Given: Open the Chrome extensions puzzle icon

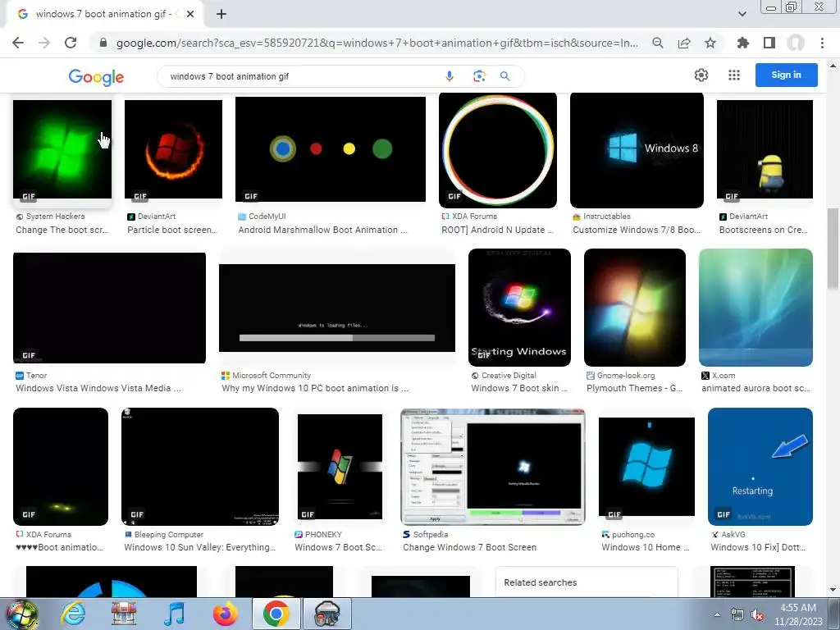Looking at the screenshot, I should coord(743,43).
